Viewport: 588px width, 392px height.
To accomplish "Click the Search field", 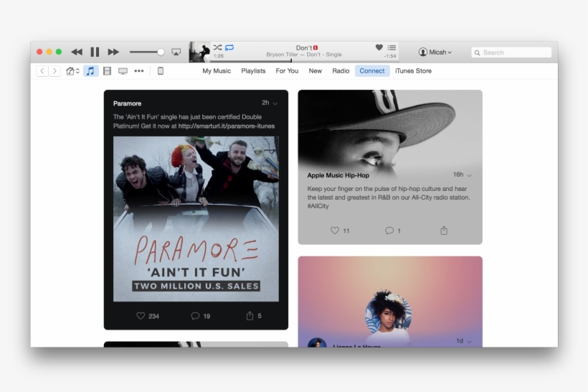I will point(511,52).
